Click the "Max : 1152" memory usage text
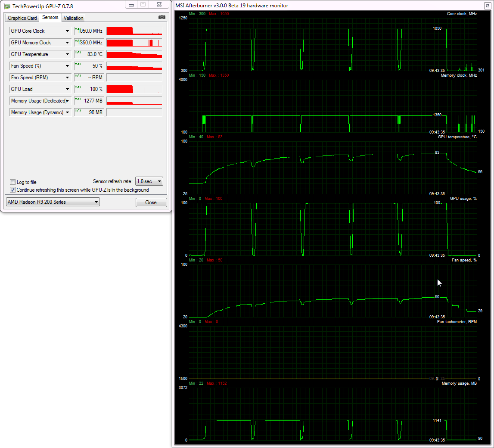Image resolution: width=494 pixels, height=448 pixels. coord(217,383)
